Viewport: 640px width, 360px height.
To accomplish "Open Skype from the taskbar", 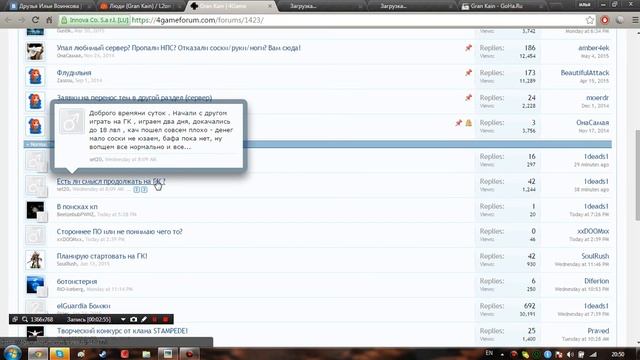I will pyautogui.click(x=59, y=354).
